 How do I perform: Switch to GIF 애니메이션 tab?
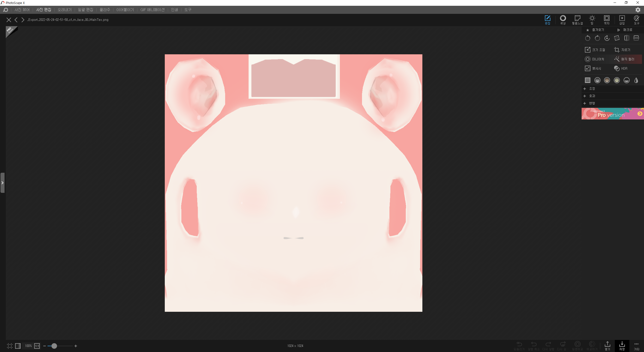tap(152, 10)
